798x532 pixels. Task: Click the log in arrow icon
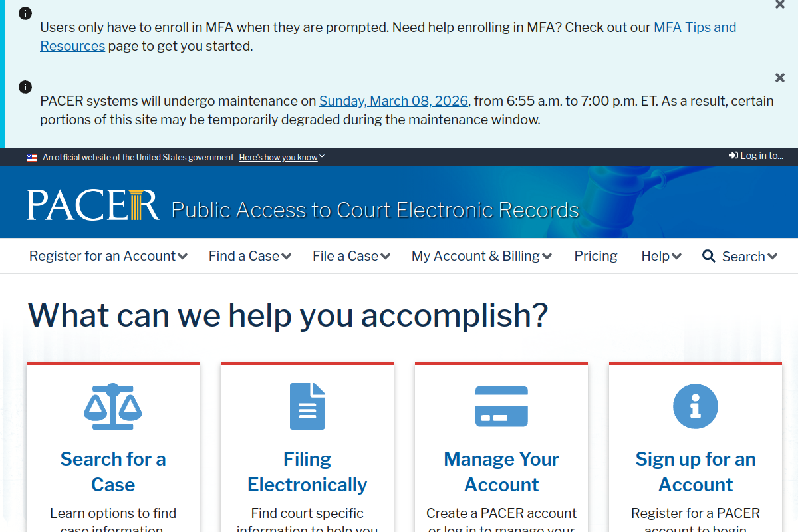733,156
